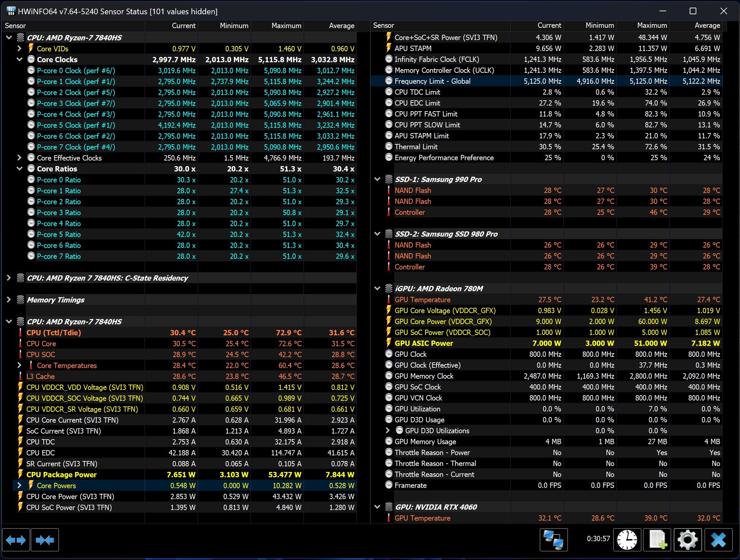Collapse the SSD-1 Samsung 990 Pro section
This screenshot has width=740, height=560.
(377, 179)
